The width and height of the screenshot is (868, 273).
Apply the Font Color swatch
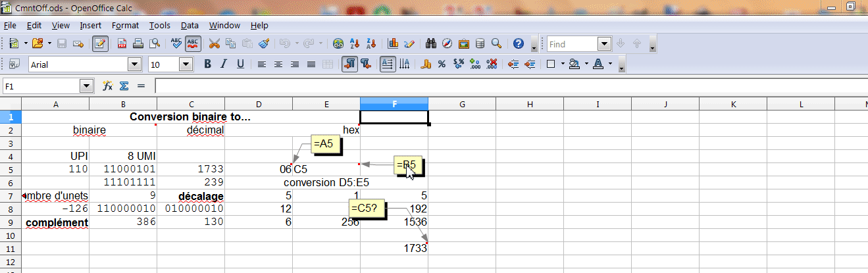pyautogui.click(x=598, y=64)
